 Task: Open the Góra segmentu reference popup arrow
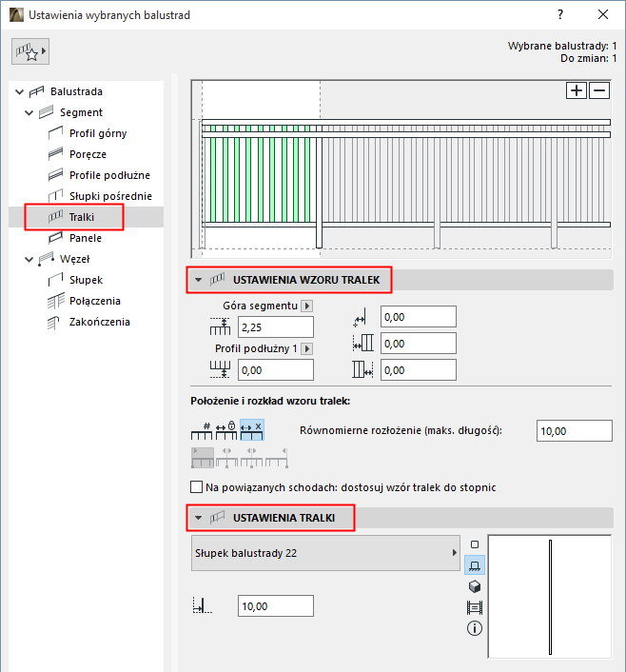[x=306, y=306]
